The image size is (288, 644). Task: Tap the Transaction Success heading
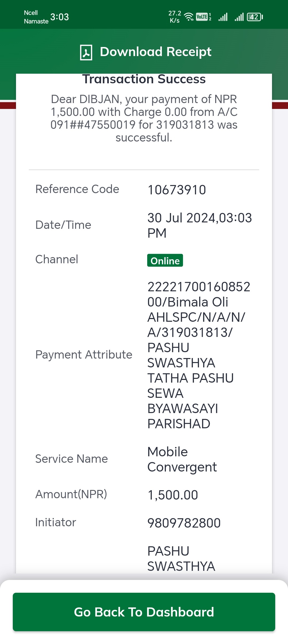(144, 79)
